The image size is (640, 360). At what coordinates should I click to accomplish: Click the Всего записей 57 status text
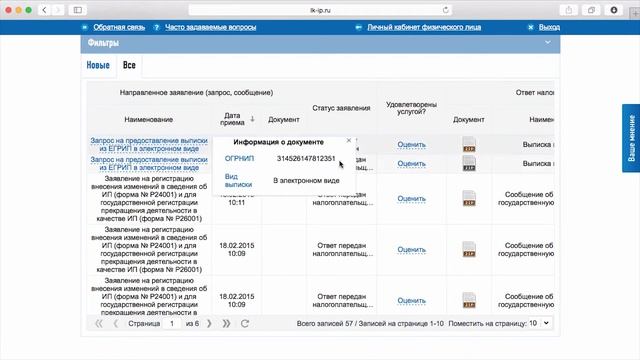(x=370, y=323)
